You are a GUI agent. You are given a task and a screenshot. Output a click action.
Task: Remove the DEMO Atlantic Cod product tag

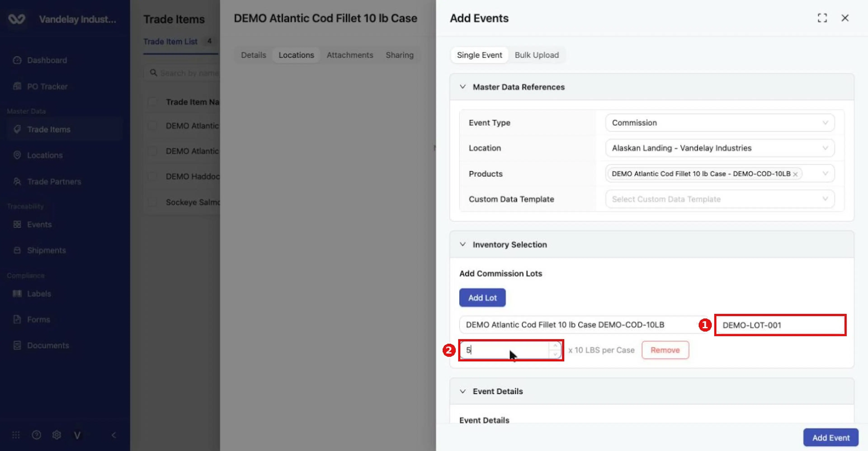pos(795,174)
